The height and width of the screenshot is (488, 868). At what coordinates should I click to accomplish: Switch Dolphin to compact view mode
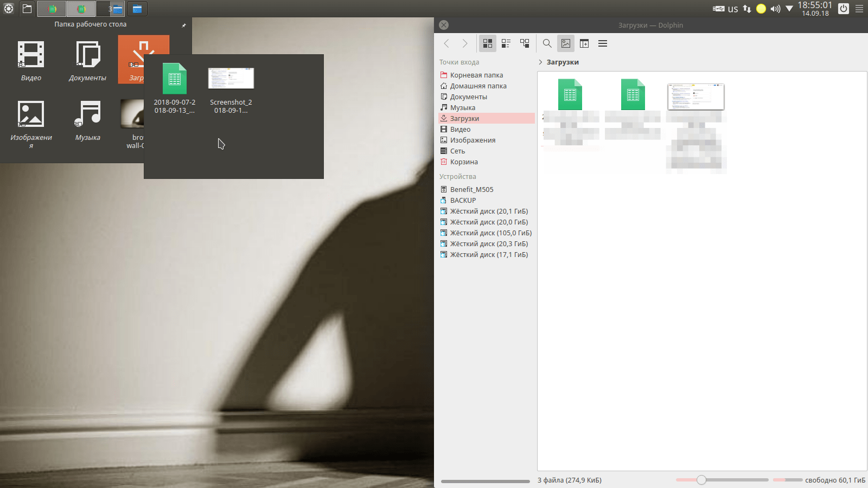point(506,43)
